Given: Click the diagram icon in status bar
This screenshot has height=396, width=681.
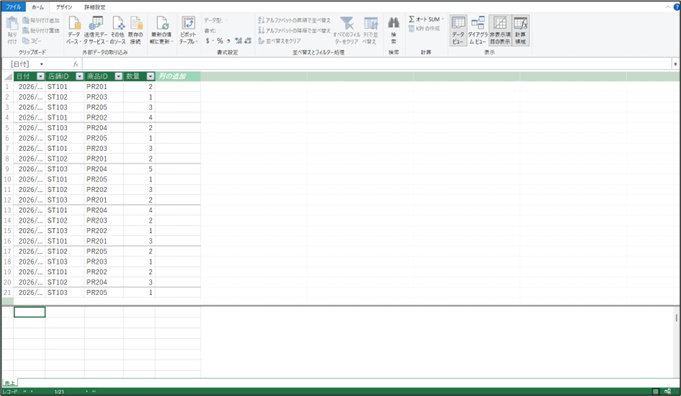Looking at the screenshot, I should 668,392.
